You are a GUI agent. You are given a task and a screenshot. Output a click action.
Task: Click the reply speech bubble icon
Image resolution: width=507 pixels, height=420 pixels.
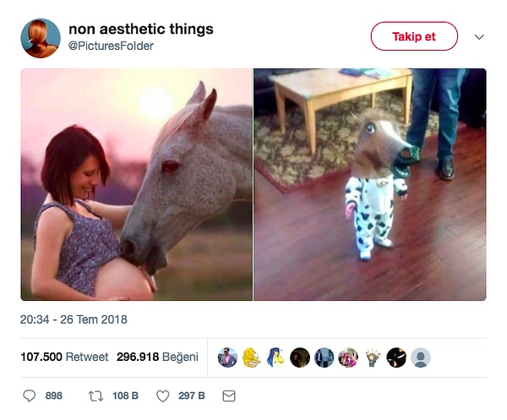30,395
